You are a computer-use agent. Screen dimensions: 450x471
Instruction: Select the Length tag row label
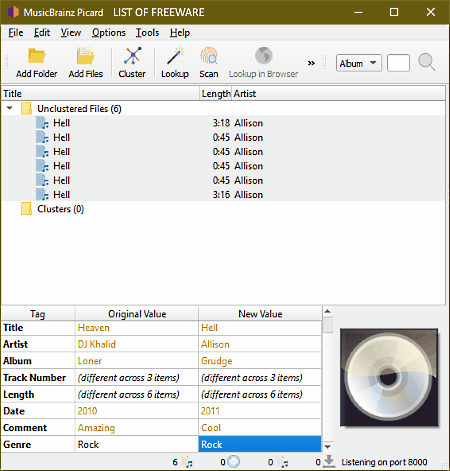[x=19, y=394]
